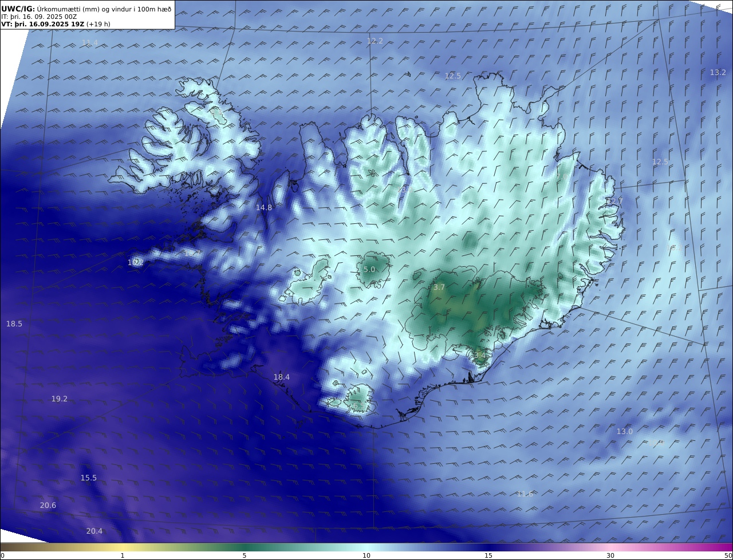Image resolution: width=733 pixels, height=560 pixels.
Task: Click the map value 18.4
Action: click(282, 377)
